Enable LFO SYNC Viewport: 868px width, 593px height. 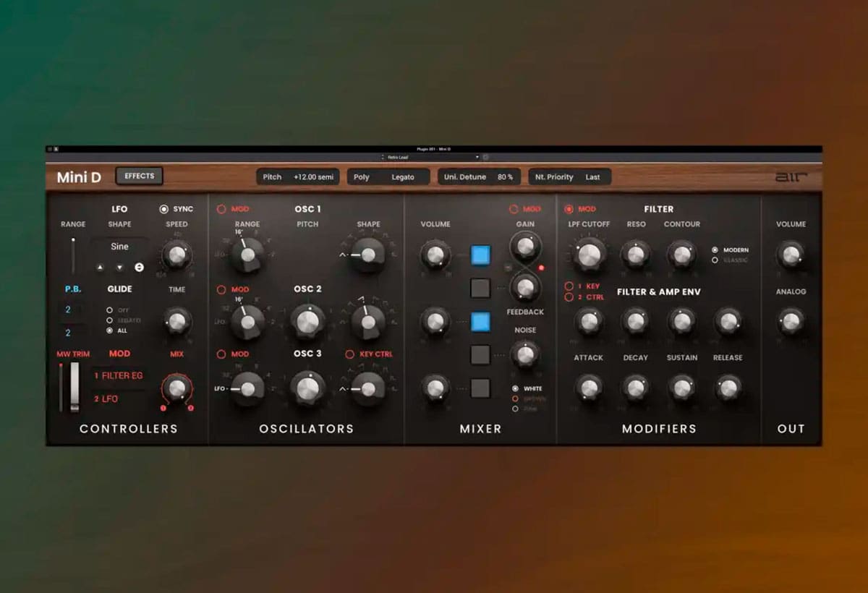163,209
